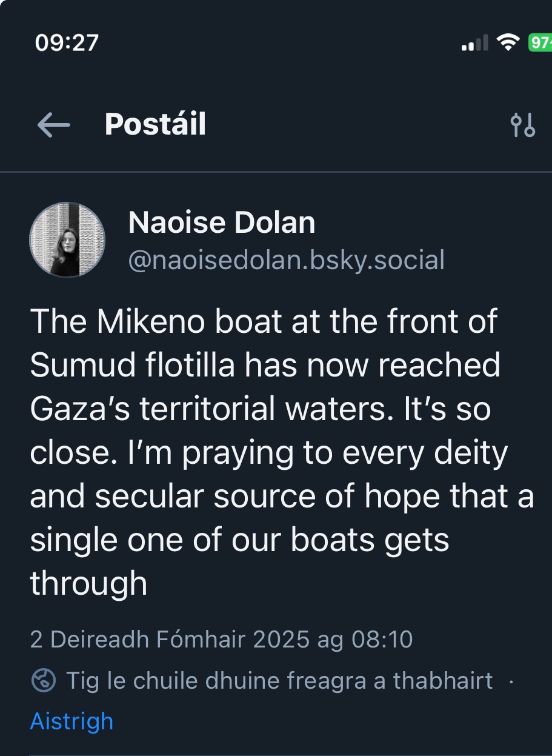Go back using the left arrow
This screenshot has height=756, width=552.
coord(53,125)
